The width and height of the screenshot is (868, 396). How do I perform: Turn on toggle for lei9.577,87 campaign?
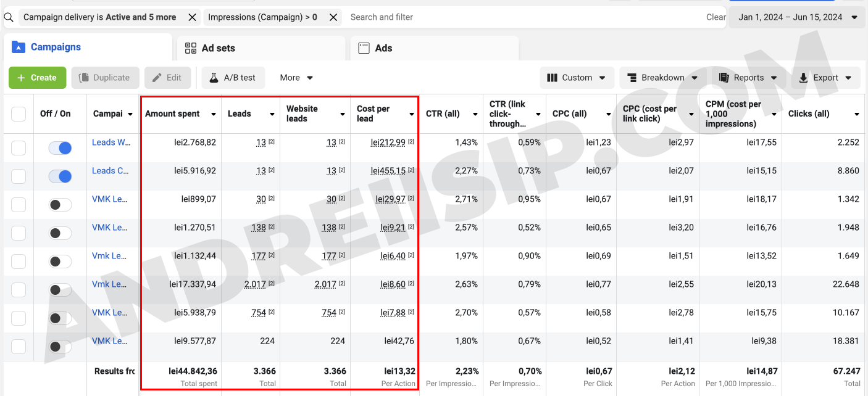pyautogui.click(x=60, y=347)
